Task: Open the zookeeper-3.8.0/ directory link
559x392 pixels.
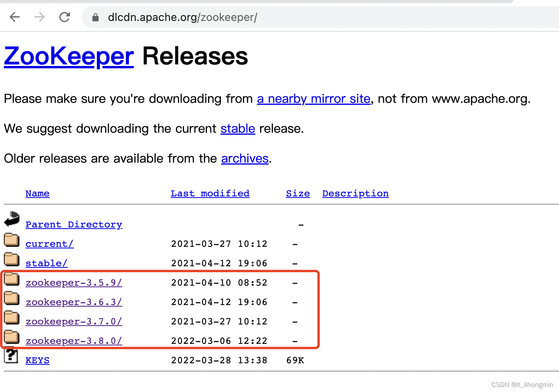Action: point(74,341)
